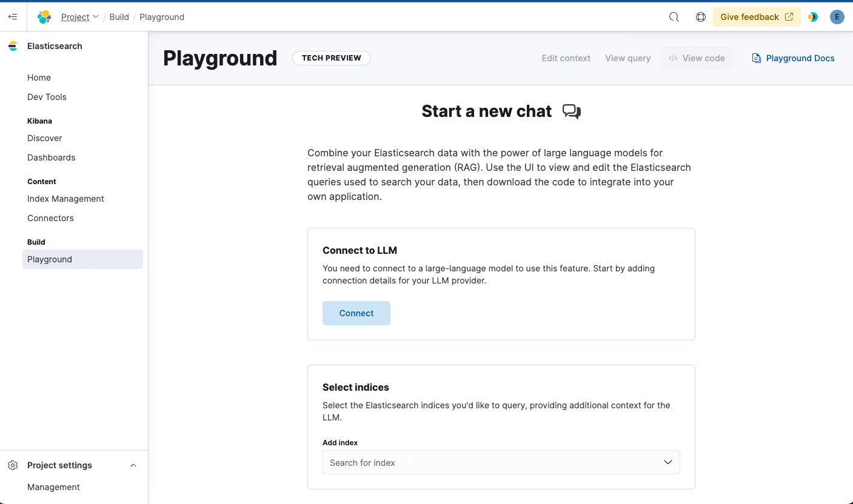
Task: Open the help lifebuoy icon
Action: (x=700, y=17)
